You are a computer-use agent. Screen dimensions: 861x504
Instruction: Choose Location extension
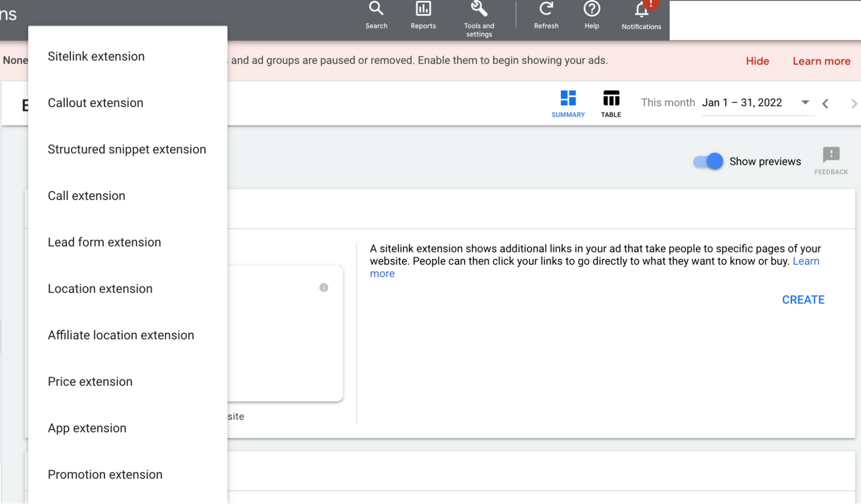click(x=127, y=289)
